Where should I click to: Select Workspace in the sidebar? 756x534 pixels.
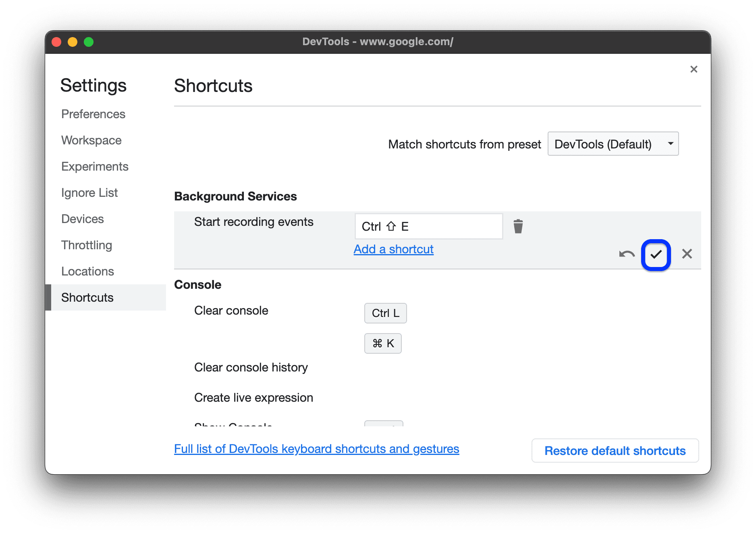coord(91,140)
